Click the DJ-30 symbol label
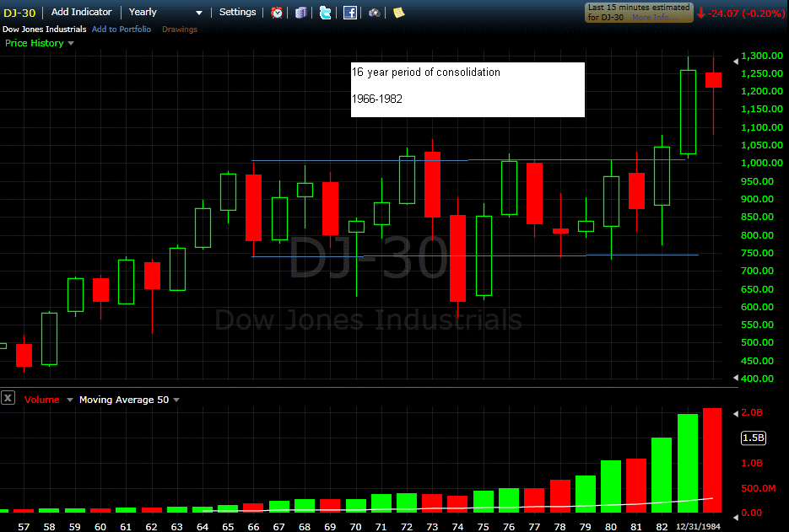789x532 pixels. pos(19,13)
